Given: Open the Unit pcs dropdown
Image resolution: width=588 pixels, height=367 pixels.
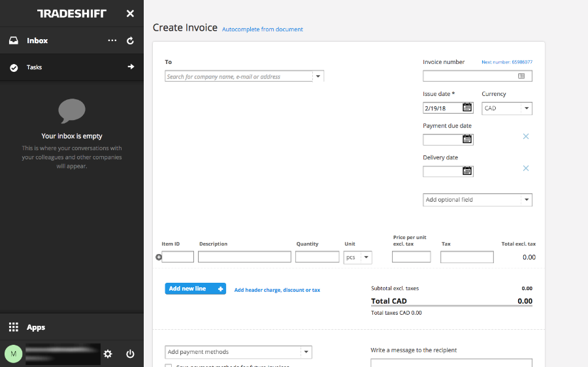Looking at the screenshot, I should (x=358, y=257).
